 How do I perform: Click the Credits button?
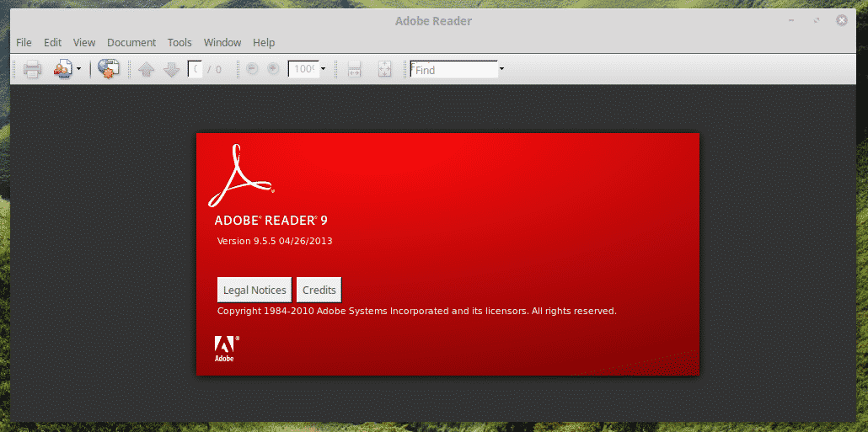click(319, 290)
